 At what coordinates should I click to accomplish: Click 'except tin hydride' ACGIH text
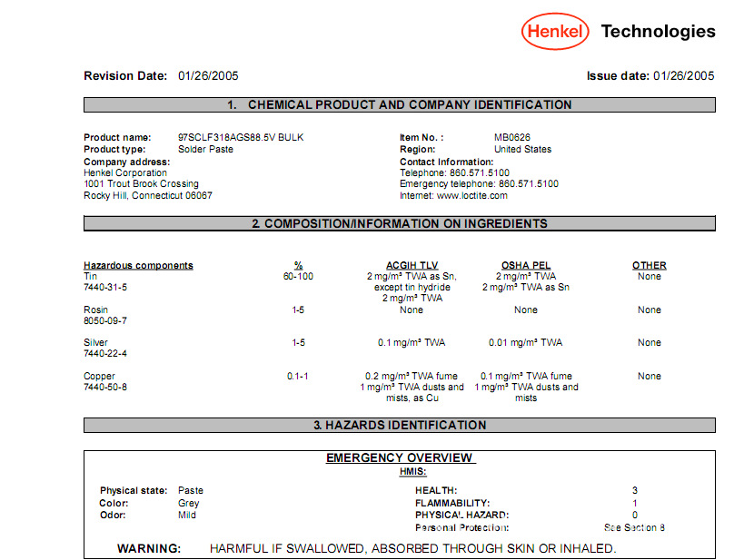412,287
